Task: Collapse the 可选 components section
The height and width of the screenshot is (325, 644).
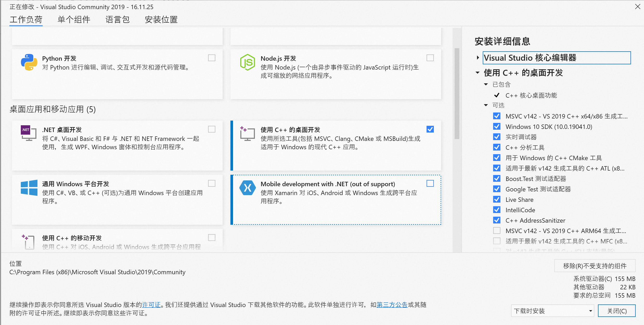Action: 486,105
